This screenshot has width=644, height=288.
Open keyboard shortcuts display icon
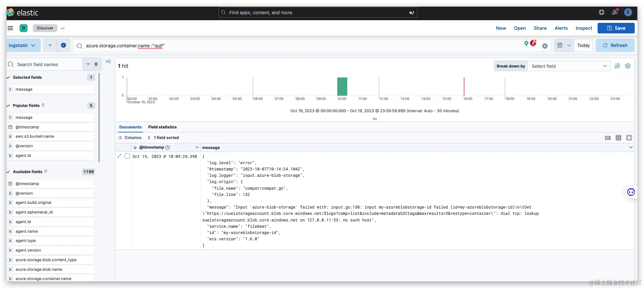(x=608, y=138)
